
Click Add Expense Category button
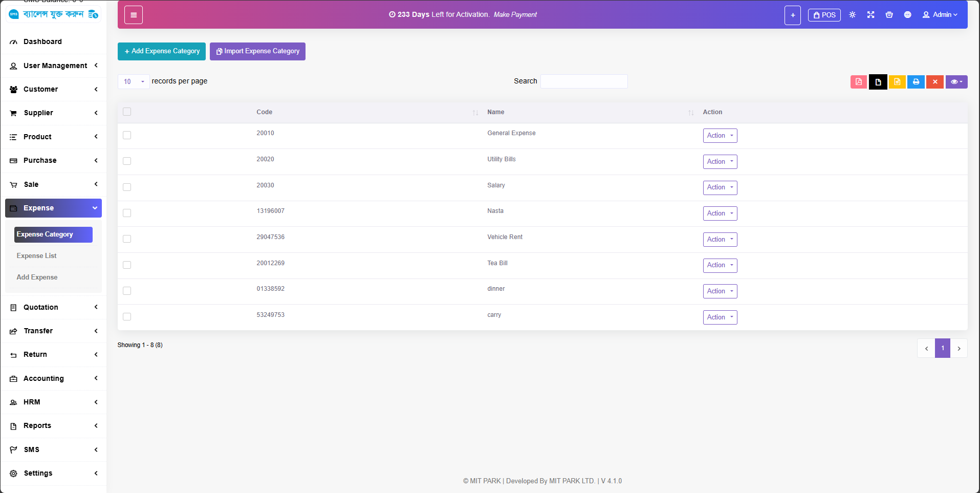[x=162, y=51]
